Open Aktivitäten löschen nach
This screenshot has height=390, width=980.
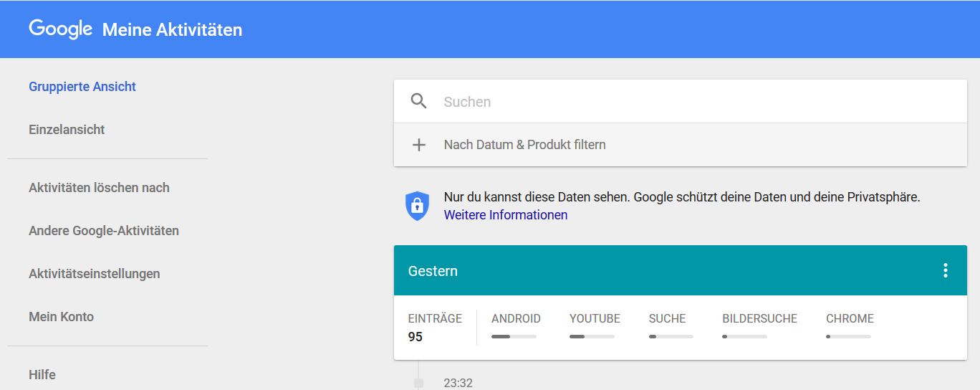[99, 188]
